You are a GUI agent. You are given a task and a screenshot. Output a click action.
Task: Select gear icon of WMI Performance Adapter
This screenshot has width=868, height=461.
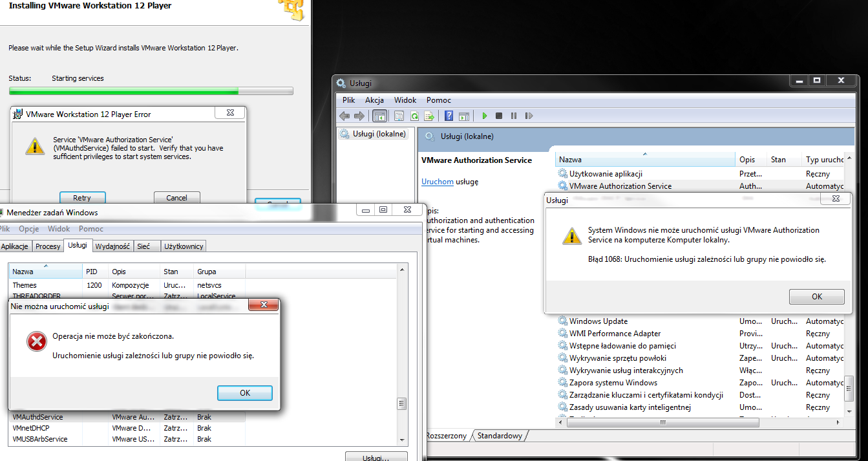click(562, 334)
